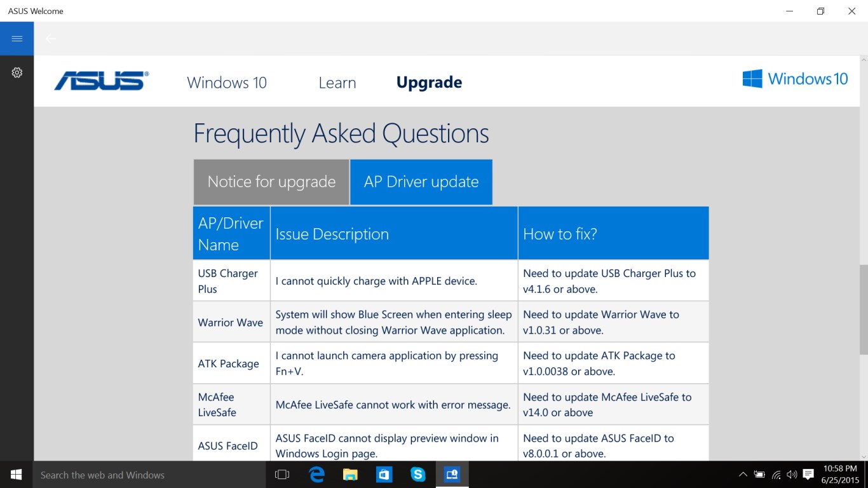Open the Action Center notifications icon
868x488 pixels.
click(x=808, y=475)
